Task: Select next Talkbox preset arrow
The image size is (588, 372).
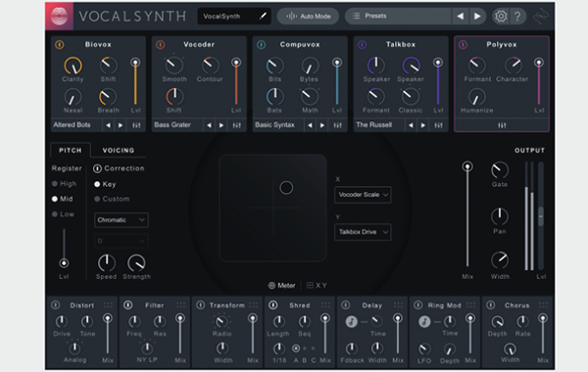Action: click(423, 125)
